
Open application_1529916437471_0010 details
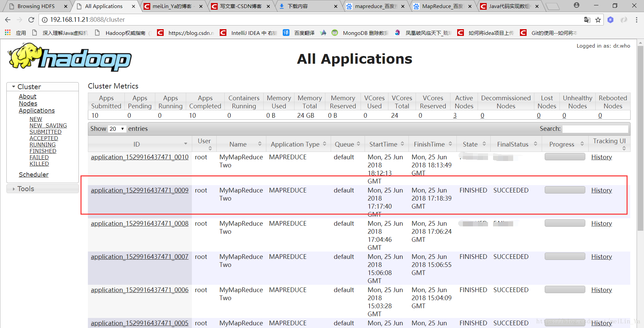(140, 157)
